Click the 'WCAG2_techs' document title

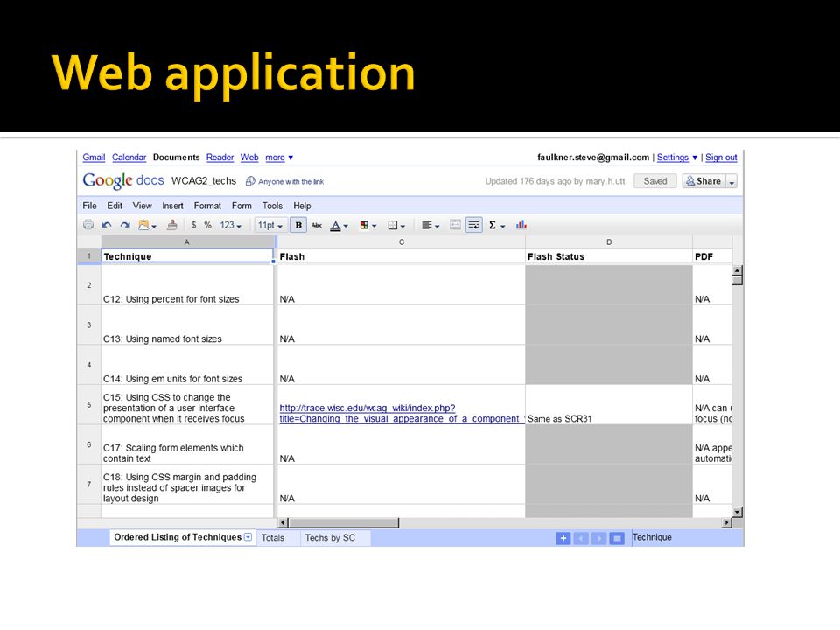click(x=204, y=181)
